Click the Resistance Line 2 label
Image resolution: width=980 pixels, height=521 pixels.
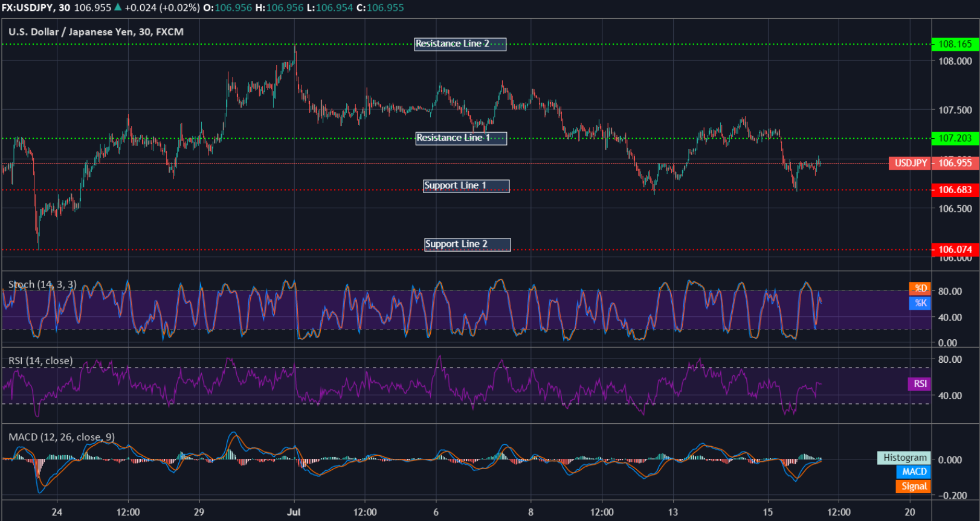[x=460, y=44]
